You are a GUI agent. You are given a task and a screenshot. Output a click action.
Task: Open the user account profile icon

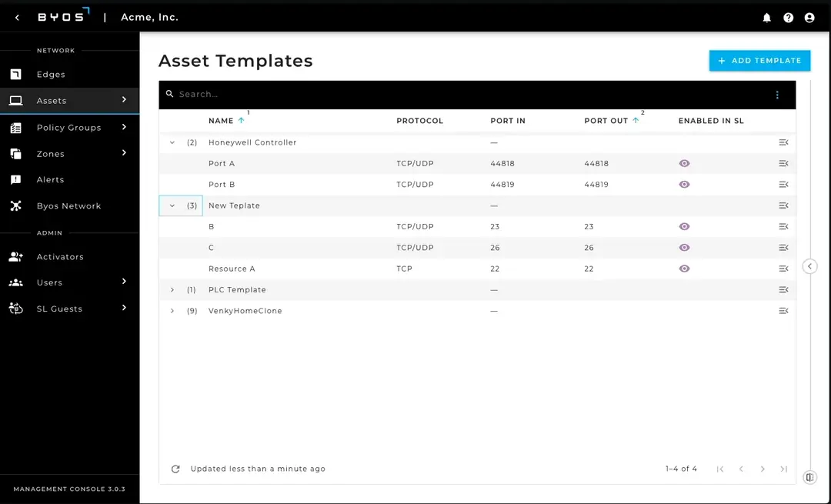click(x=809, y=18)
